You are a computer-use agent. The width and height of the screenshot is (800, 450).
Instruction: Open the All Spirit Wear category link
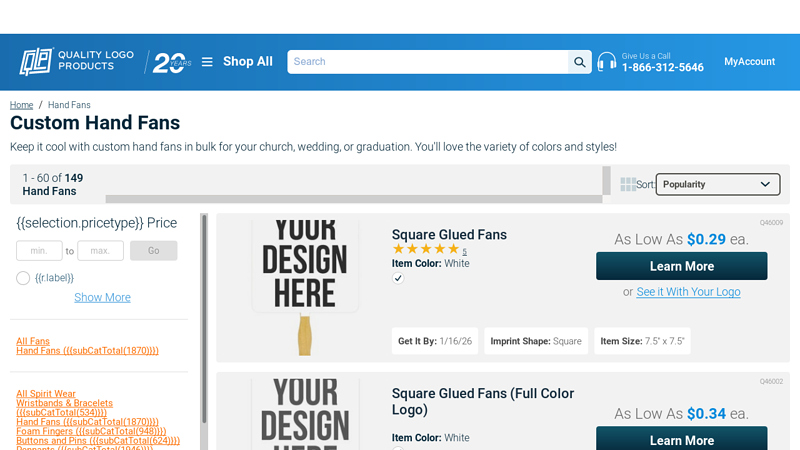click(x=46, y=394)
